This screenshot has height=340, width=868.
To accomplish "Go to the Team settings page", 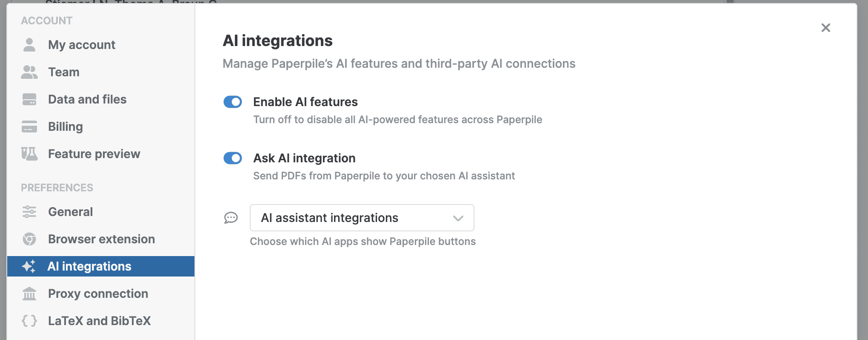I will click(x=101, y=72).
